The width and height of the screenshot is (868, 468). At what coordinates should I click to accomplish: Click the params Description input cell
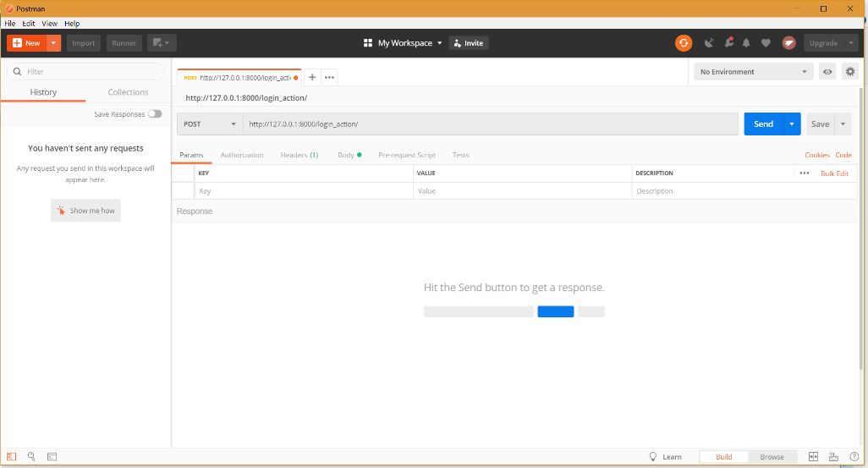coord(744,191)
